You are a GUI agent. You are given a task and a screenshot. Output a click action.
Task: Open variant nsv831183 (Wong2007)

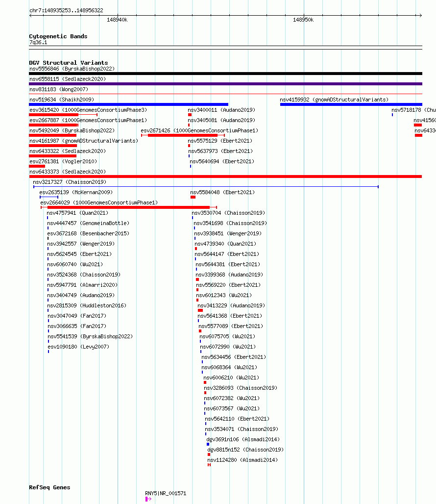59,89
